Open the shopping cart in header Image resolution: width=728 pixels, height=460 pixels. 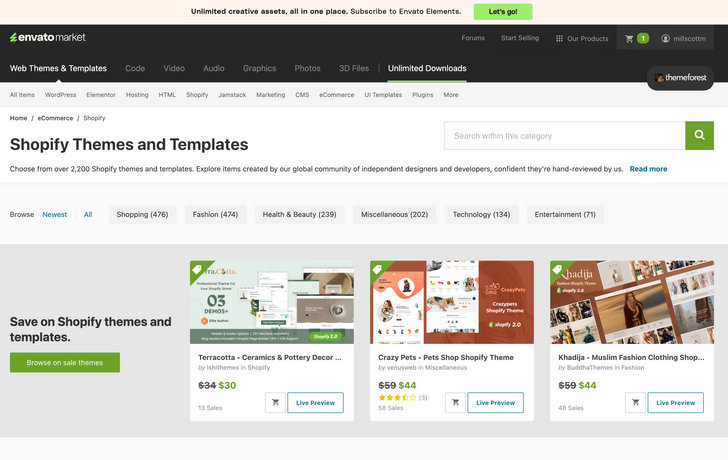tap(636, 38)
